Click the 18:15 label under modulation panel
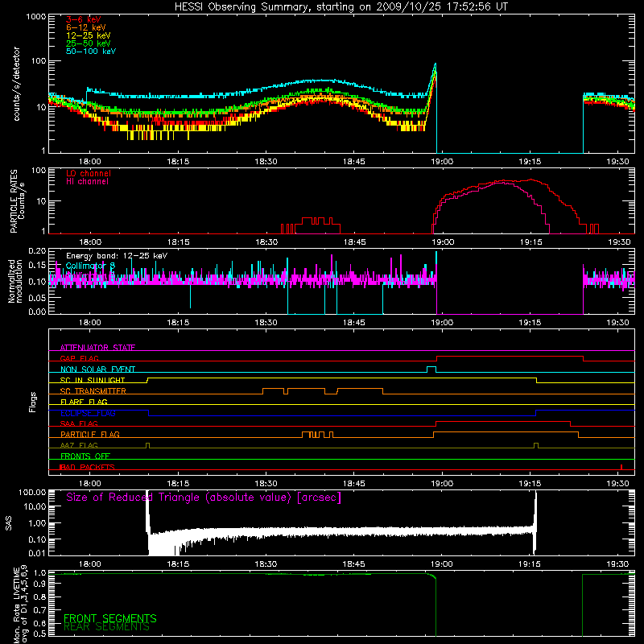Viewport: 644px width, 644px height. [x=178, y=323]
